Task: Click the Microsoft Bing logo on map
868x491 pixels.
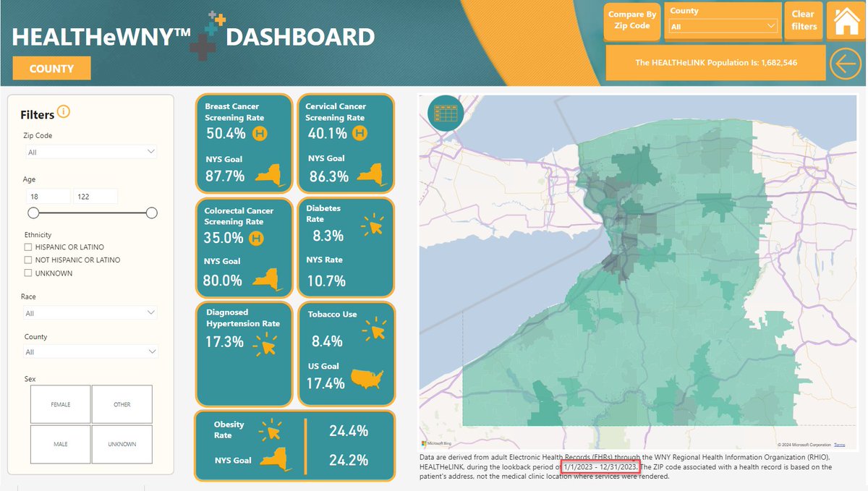Action: click(435, 443)
